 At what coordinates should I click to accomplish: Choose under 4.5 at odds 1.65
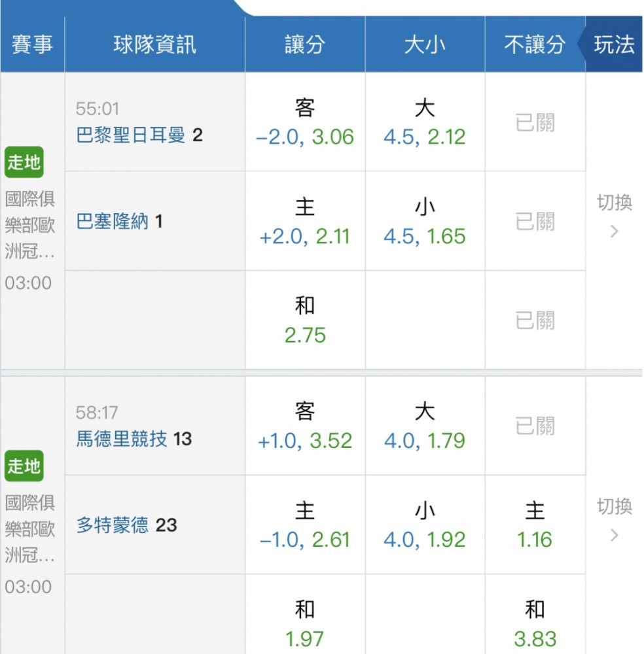tap(425, 221)
